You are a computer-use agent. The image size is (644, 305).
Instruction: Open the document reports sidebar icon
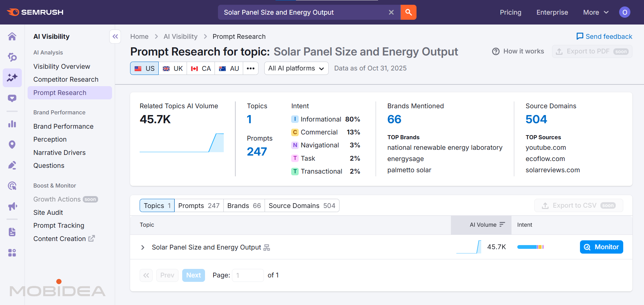(12, 232)
